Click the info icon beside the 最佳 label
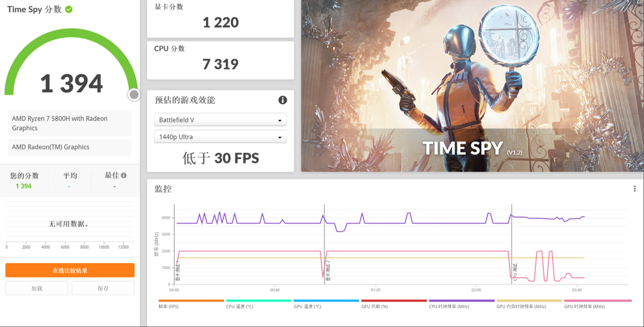The height and width of the screenshot is (327, 644). (x=123, y=175)
